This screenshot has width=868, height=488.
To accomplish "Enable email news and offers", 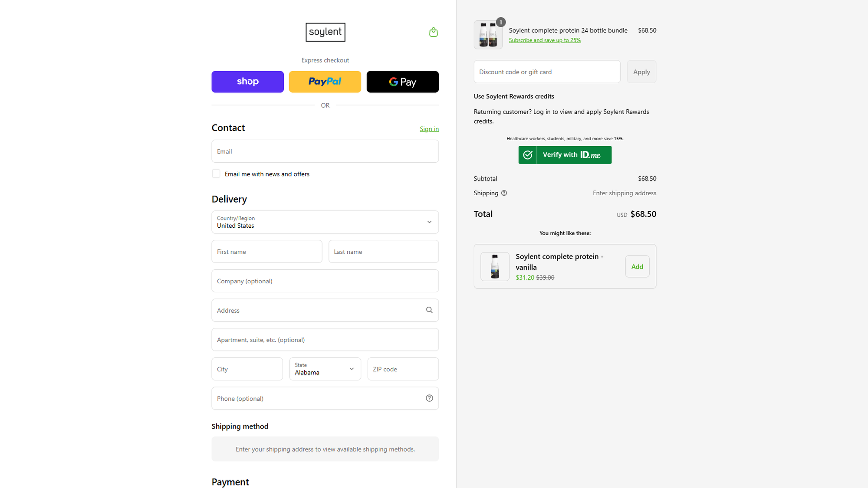I will click(x=216, y=173).
